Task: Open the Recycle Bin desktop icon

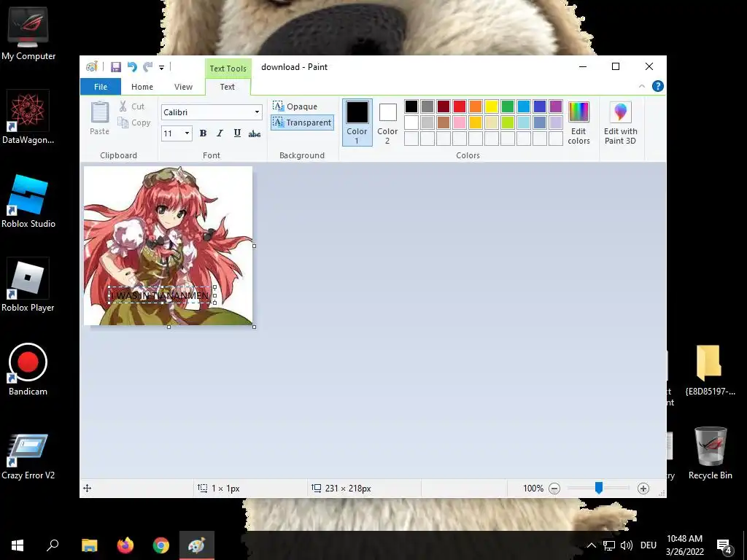Action: click(x=711, y=454)
